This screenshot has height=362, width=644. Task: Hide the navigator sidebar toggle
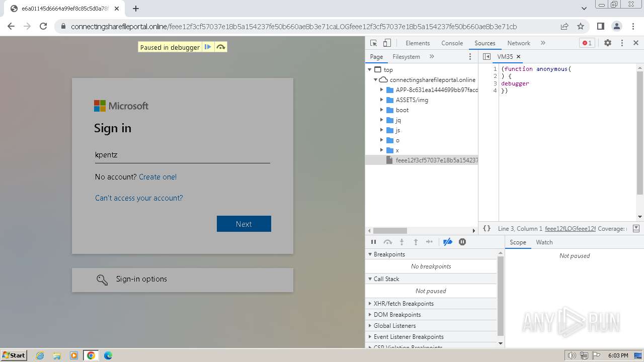click(487, 57)
